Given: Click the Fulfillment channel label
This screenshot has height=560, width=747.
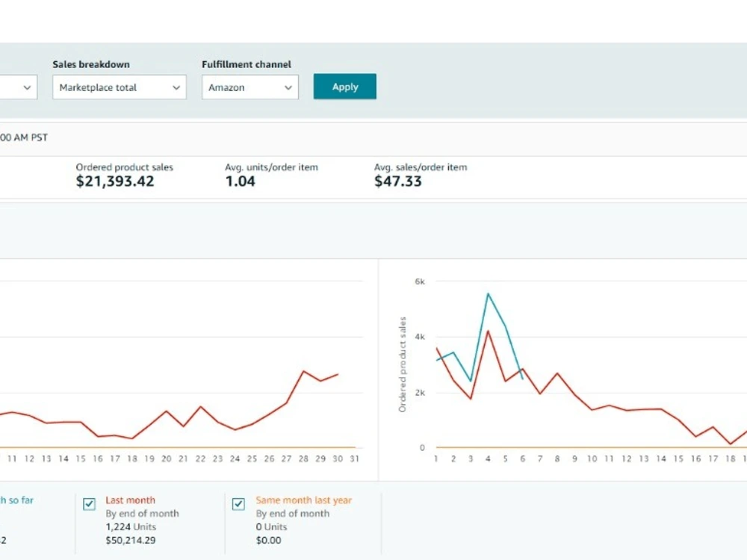Looking at the screenshot, I should pyautogui.click(x=247, y=64).
